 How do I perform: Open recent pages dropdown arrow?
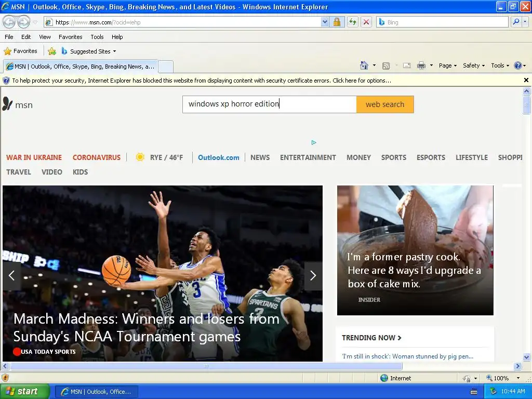tap(35, 22)
